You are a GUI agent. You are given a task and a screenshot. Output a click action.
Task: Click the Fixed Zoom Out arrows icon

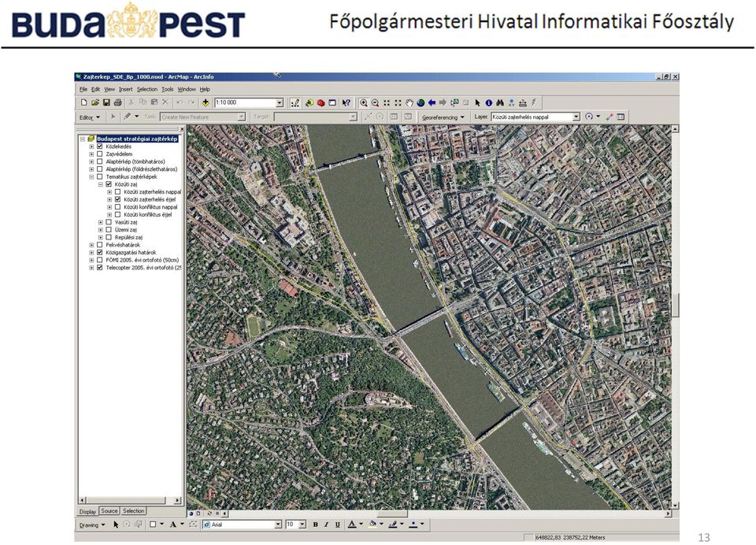coord(398,102)
